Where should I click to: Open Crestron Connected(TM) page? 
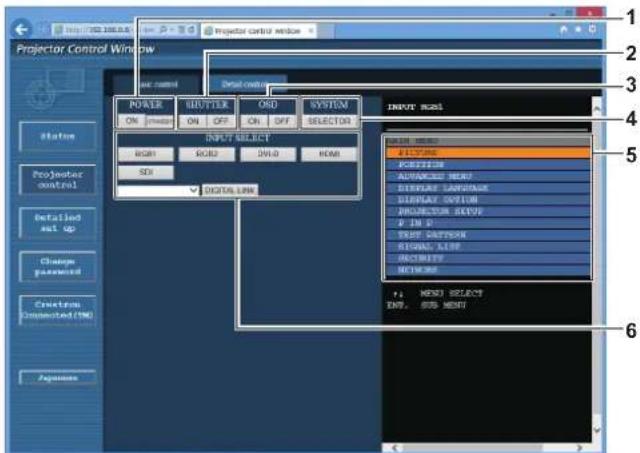click(58, 310)
